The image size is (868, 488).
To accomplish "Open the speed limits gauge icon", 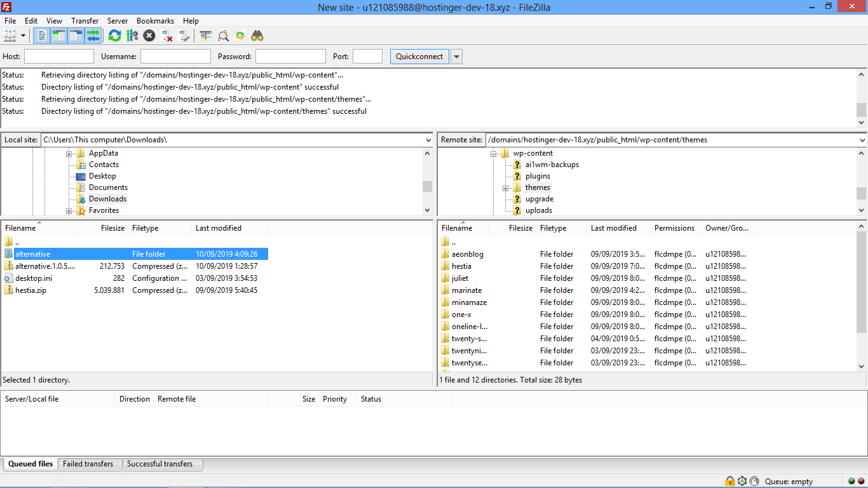I will tap(754, 481).
